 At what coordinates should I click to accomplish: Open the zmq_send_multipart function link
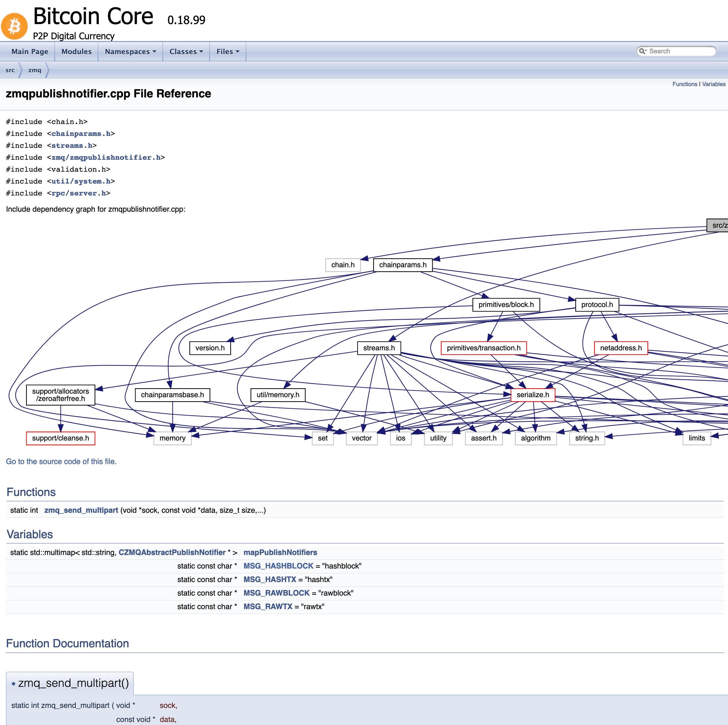tap(81, 510)
